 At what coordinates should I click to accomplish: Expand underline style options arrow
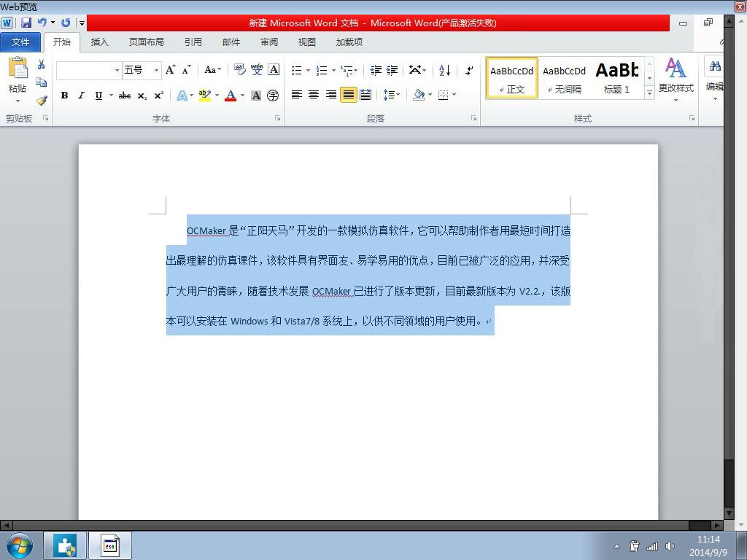111,96
